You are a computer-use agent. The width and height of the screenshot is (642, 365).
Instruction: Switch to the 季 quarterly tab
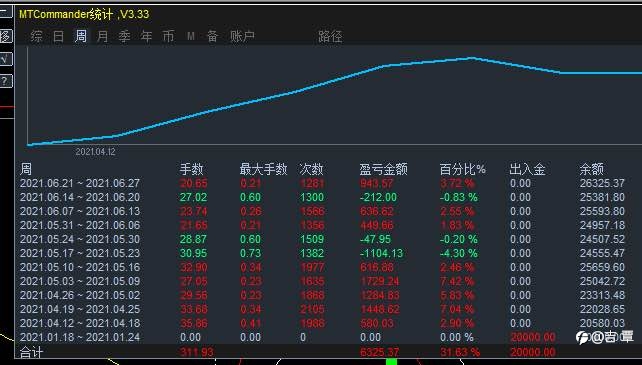pyautogui.click(x=124, y=36)
